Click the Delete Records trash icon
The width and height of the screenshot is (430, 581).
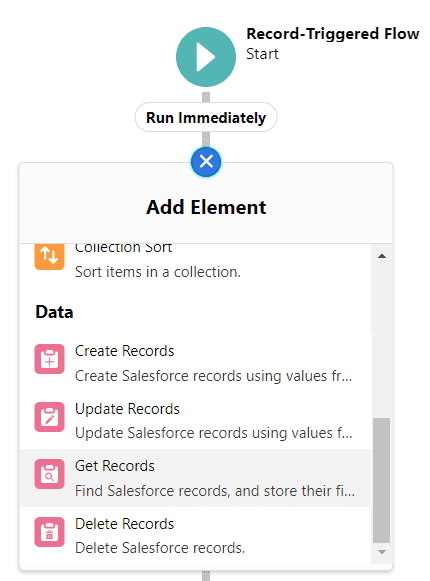tap(50, 532)
